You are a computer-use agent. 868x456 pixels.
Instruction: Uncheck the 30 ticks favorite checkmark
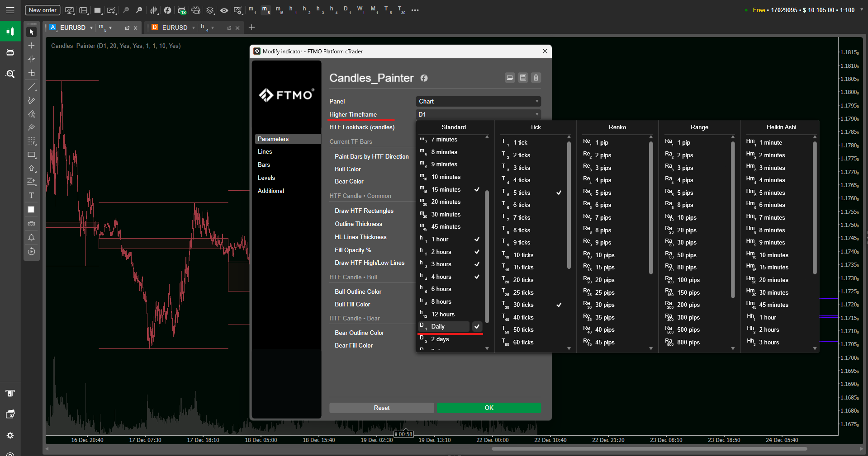pyautogui.click(x=559, y=305)
